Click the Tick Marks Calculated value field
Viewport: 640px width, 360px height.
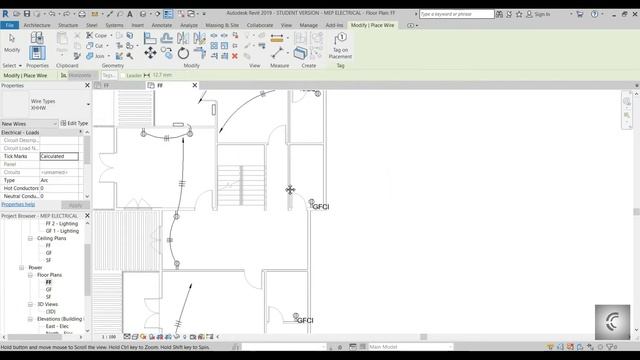59,156
